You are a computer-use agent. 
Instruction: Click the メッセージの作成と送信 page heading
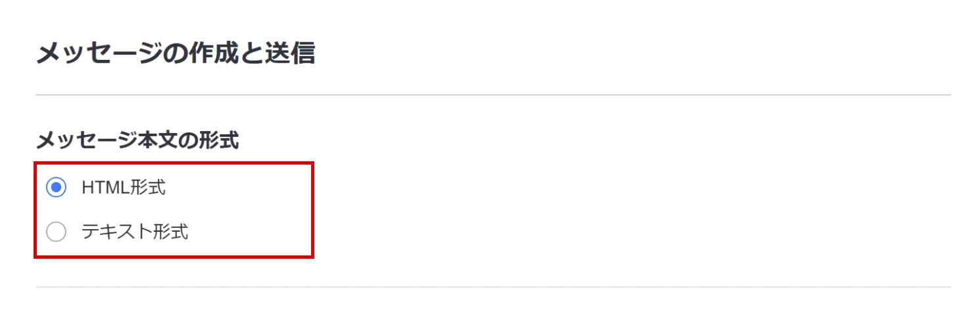pyautogui.click(x=176, y=53)
